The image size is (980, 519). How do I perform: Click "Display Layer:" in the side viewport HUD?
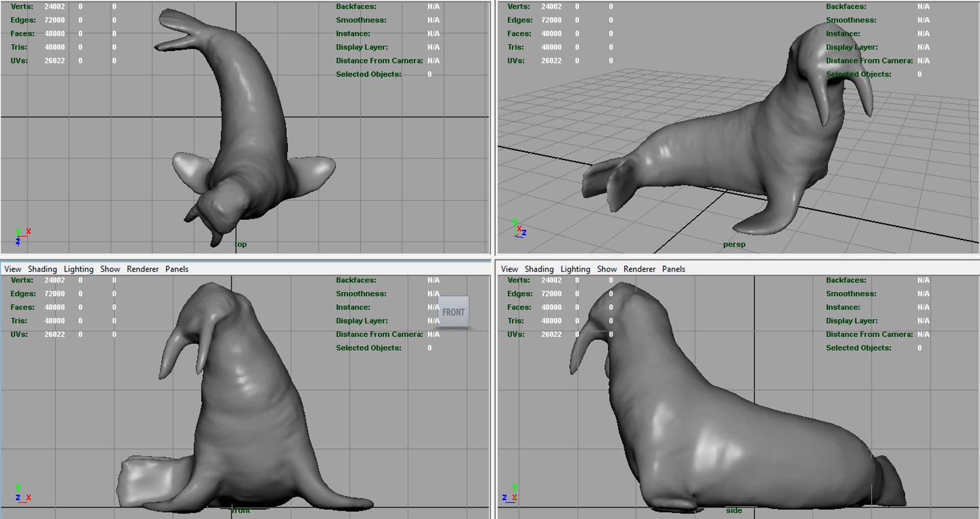click(x=852, y=321)
